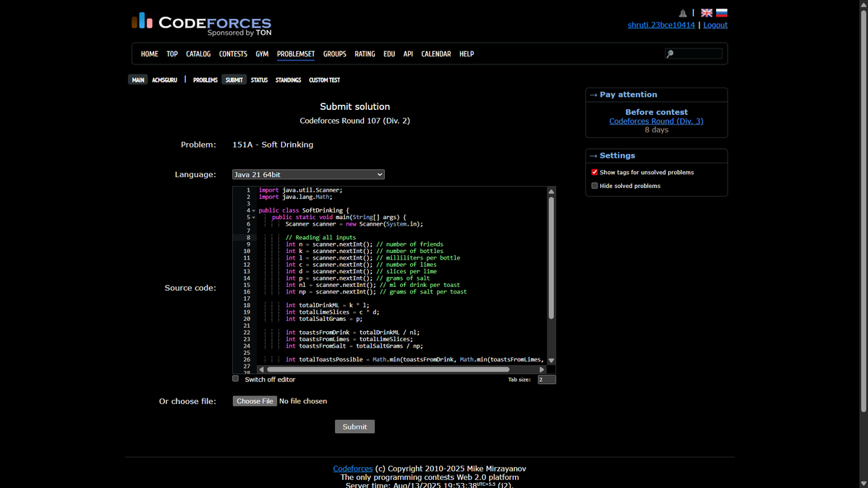Click 'Sponsored by TON' text
868x488 pixels.
pyautogui.click(x=239, y=33)
